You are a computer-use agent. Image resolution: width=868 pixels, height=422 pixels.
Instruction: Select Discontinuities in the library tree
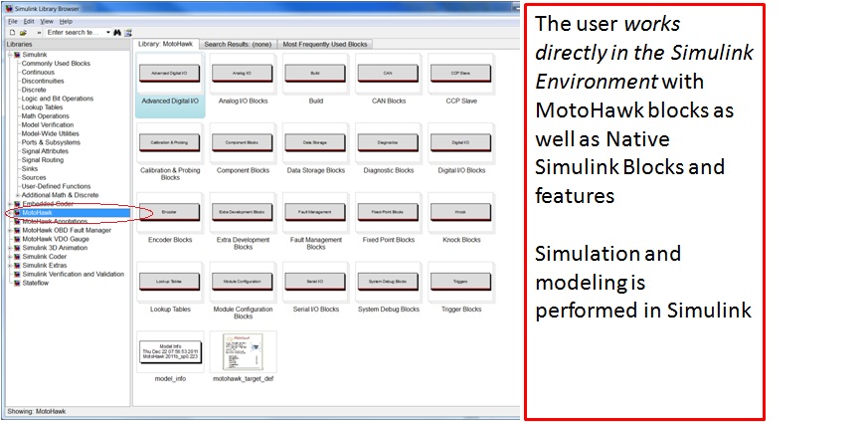(43, 81)
